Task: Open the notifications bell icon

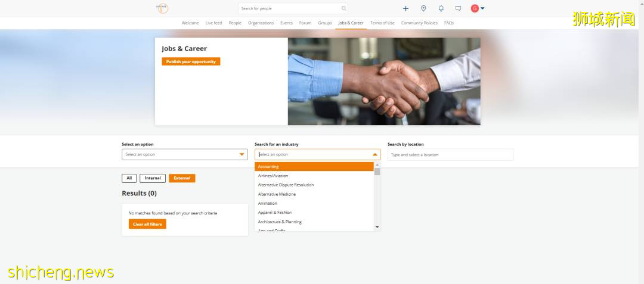Action: pyautogui.click(x=441, y=8)
